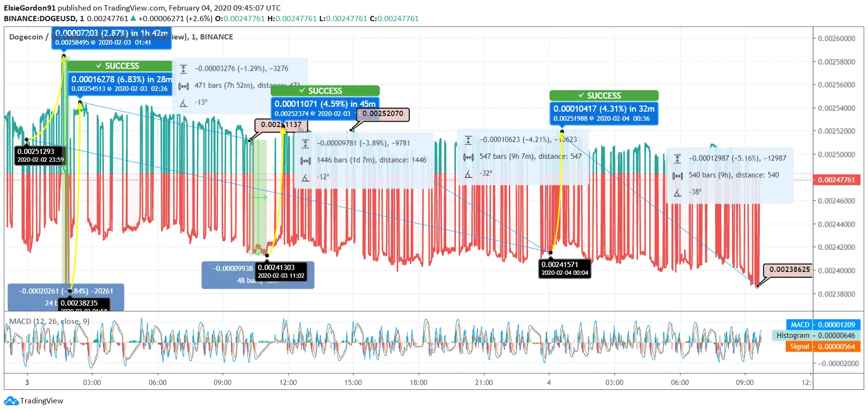Click text '1446 bars (1d 7m), distance: 1446'
The image size is (868, 412).
tap(371, 160)
